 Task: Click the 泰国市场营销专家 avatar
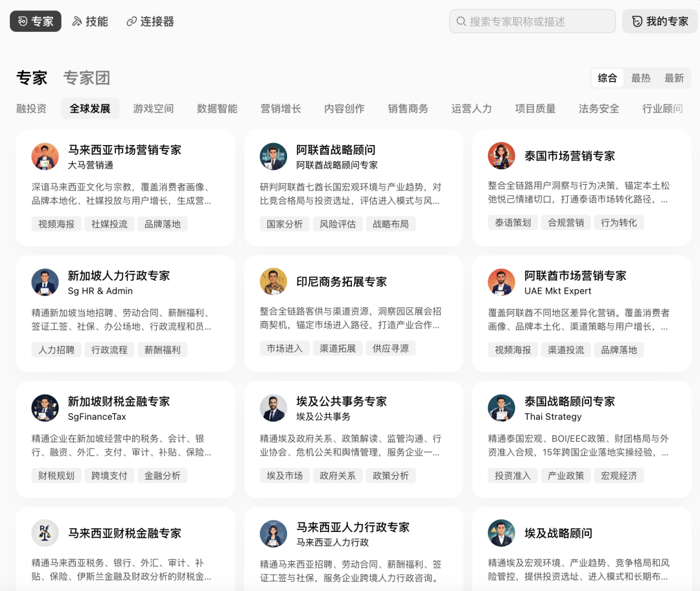click(x=502, y=156)
